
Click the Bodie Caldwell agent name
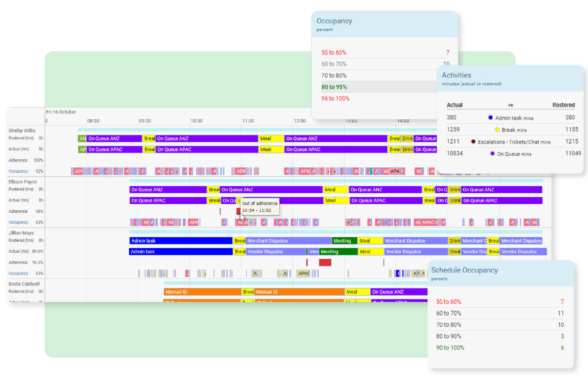coord(24,284)
